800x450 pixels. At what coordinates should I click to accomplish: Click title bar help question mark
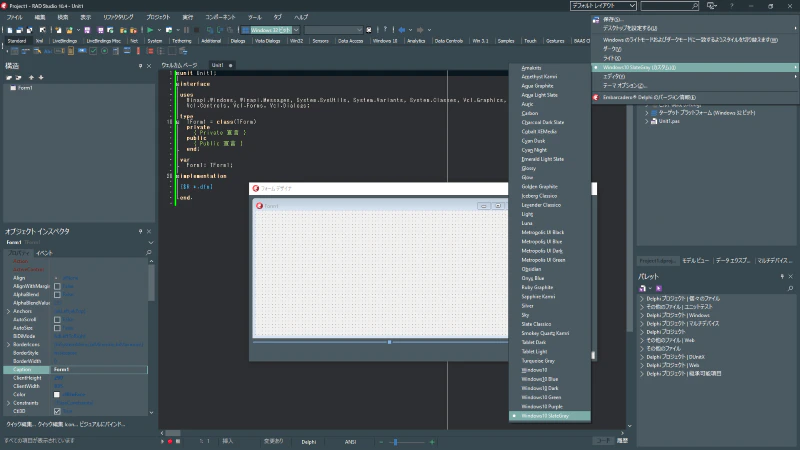[732, 6]
